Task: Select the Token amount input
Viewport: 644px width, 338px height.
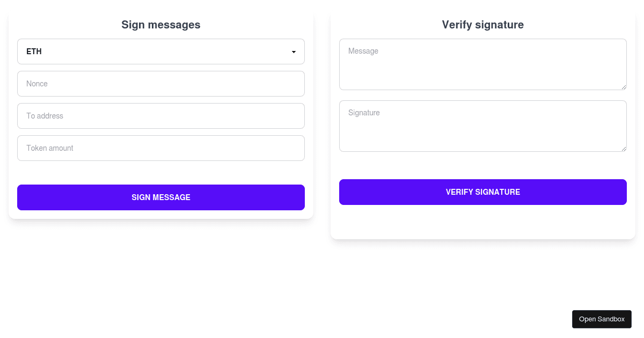Action: point(161,148)
